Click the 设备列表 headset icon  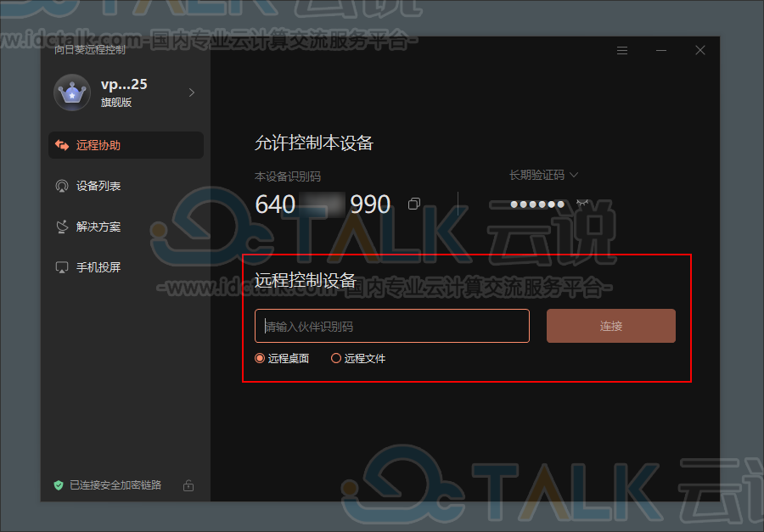[62, 186]
